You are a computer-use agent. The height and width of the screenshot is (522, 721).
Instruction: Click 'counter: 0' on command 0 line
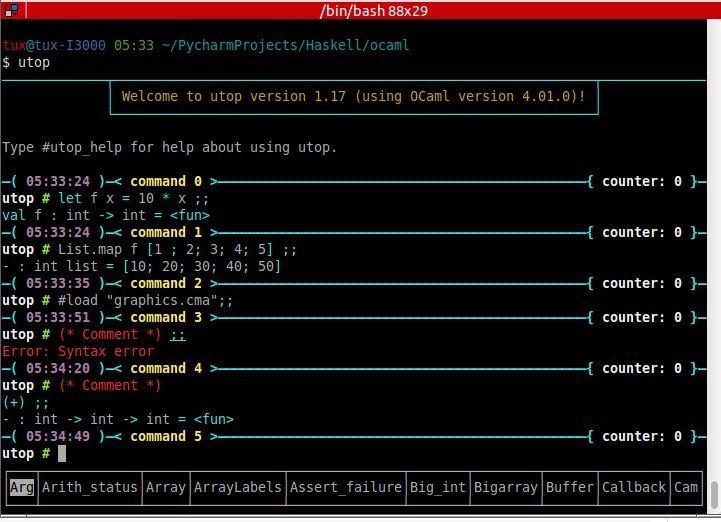pos(642,182)
